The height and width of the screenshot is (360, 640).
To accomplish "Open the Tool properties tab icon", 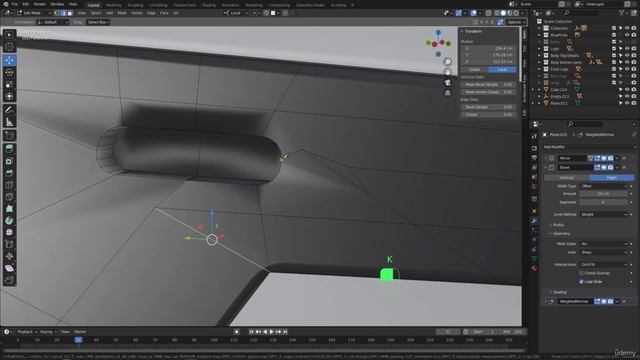I will click(x=534, y=136).
